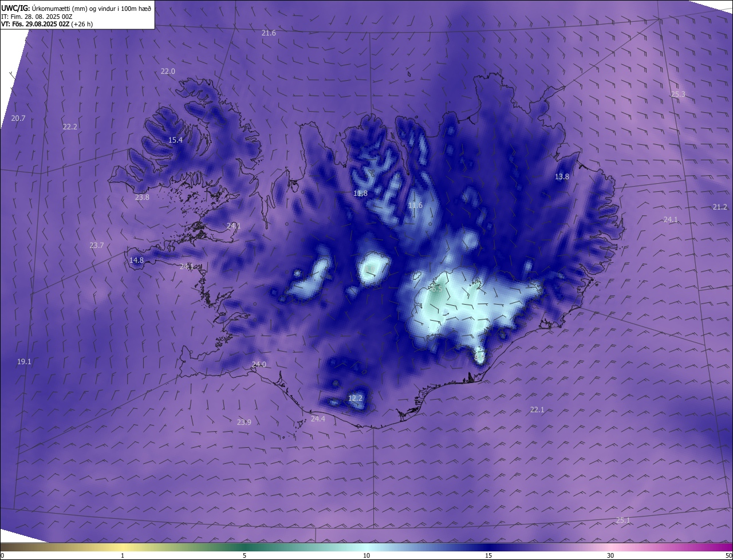Click the 14.8 value label
The width and height of the screenshot is (733, 560).
pos(136,261)
